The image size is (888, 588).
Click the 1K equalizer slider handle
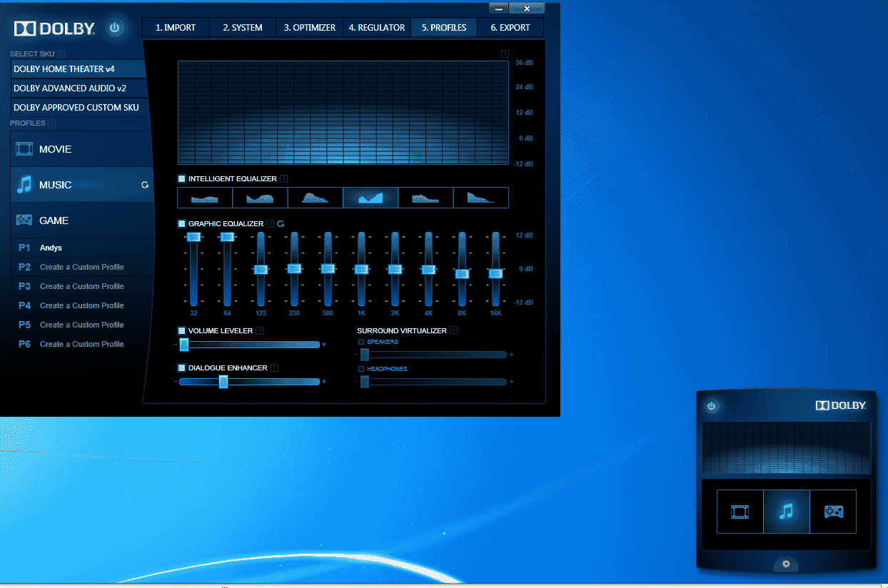click(361, 269)
